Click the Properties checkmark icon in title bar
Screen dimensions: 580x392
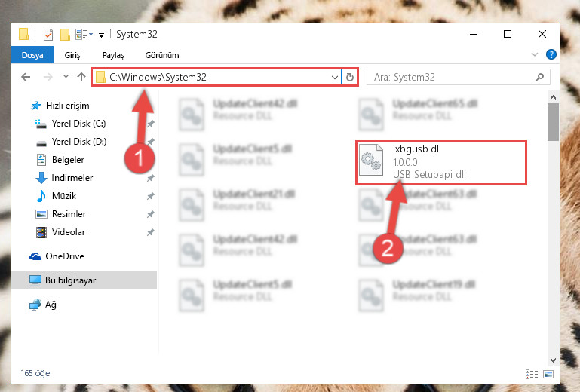(48, 35)
